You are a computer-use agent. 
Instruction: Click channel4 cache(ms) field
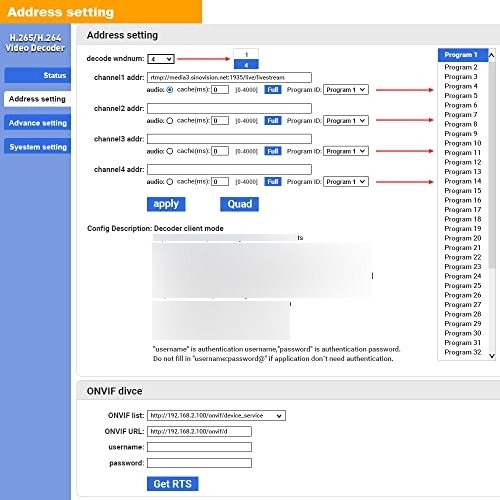click(220, 182)
